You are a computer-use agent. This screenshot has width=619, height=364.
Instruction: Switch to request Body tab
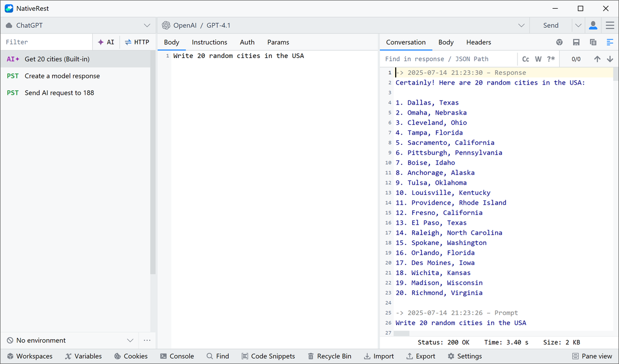click(x=172, y=42)
